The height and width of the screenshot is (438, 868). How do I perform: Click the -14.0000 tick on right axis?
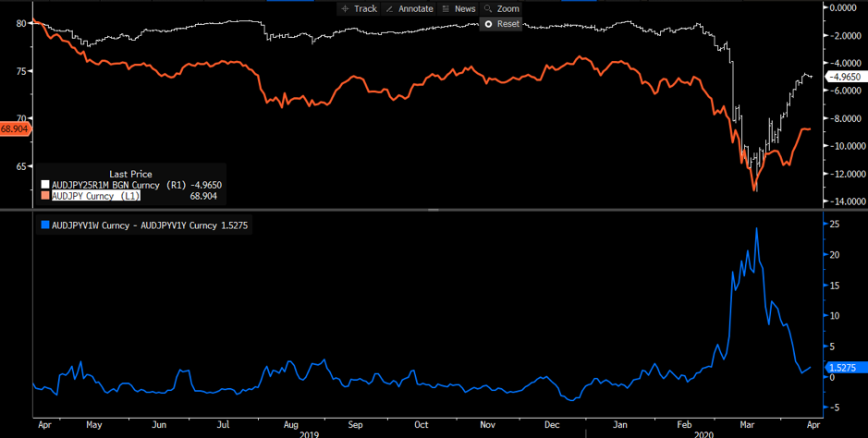click(846, 201)
